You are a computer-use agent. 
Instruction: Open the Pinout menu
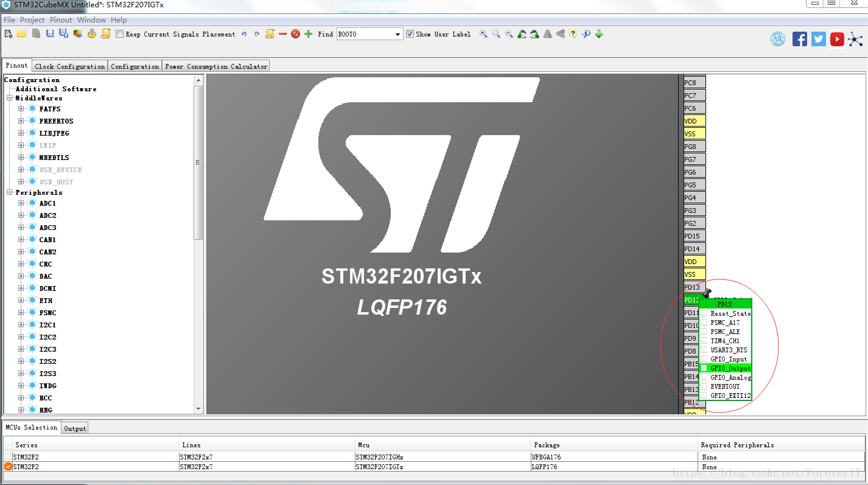61,20
